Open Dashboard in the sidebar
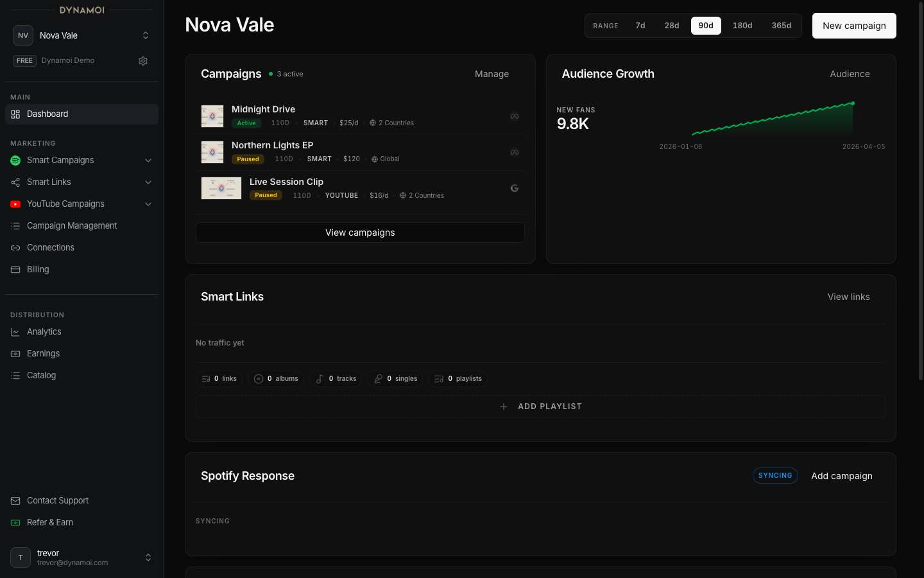Screen dimensions: 924x578 click(81, 114)
